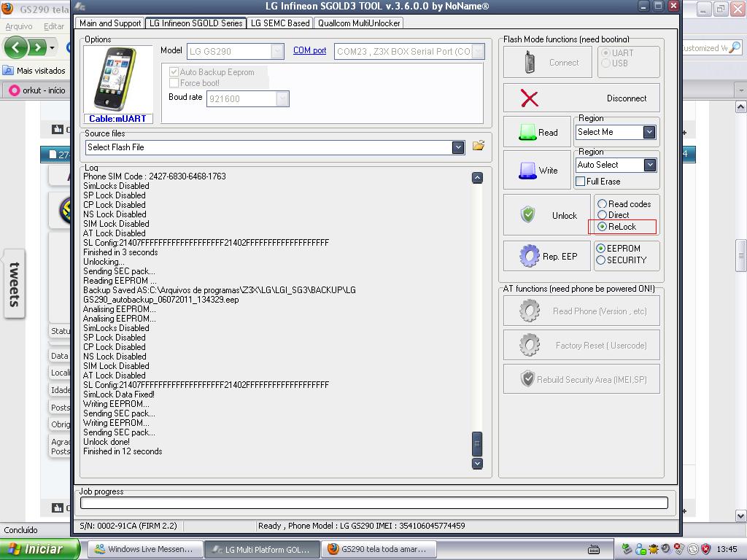747x560 pixels.
Task: Open the Model LG GS290 dropdown
Action: tap(277, 52)
